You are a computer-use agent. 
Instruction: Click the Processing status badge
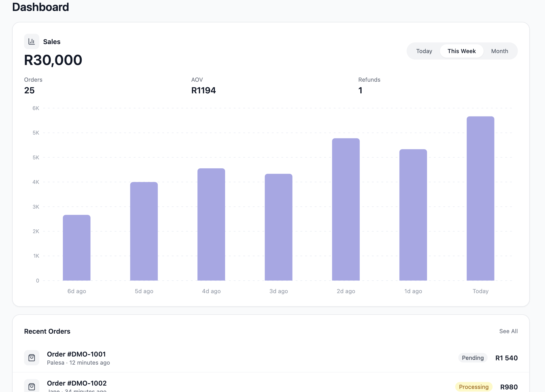click(x=473, y=387)
